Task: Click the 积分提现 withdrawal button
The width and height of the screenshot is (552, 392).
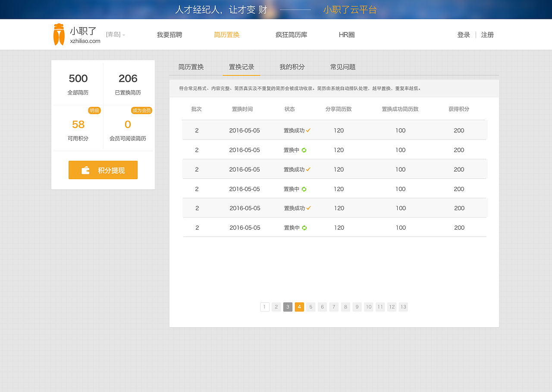Action: [103, 170]
